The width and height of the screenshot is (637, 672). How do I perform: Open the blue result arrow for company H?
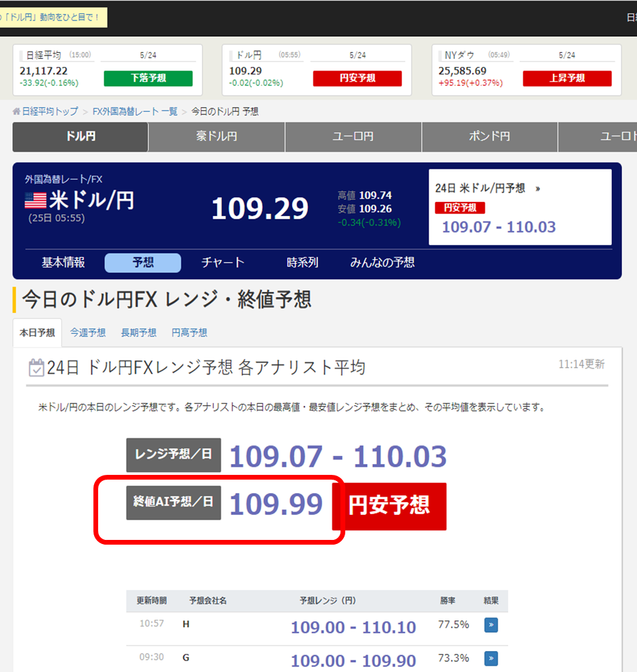491,625
